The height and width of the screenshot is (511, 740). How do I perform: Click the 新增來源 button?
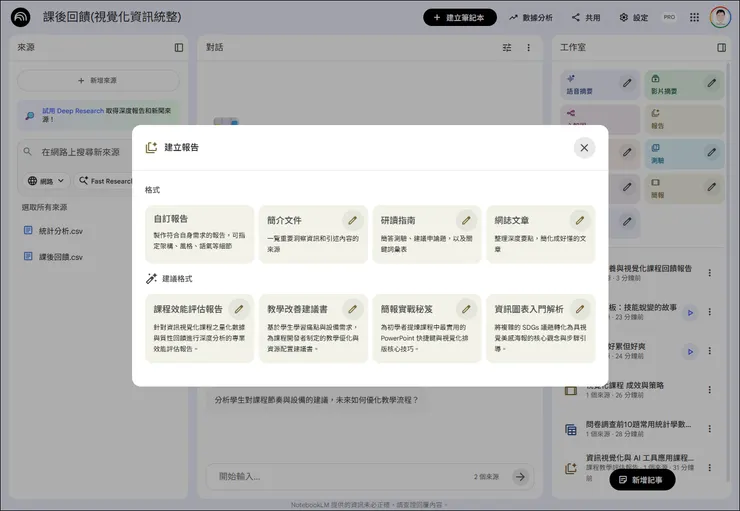click(98, 81)
